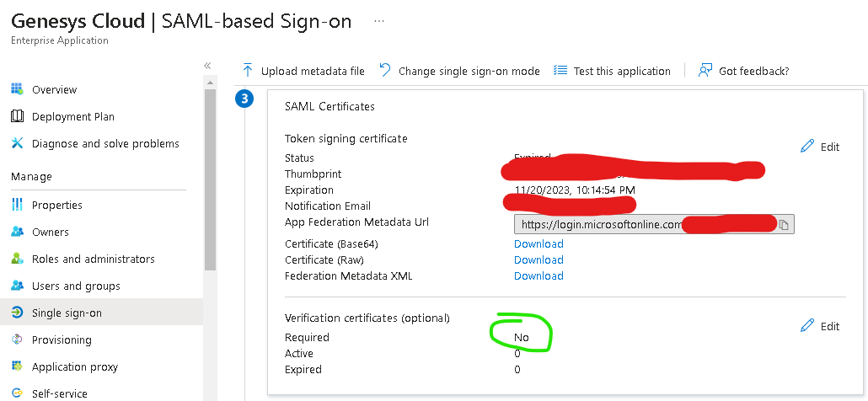Go to Users and groups

pos(76,286)
